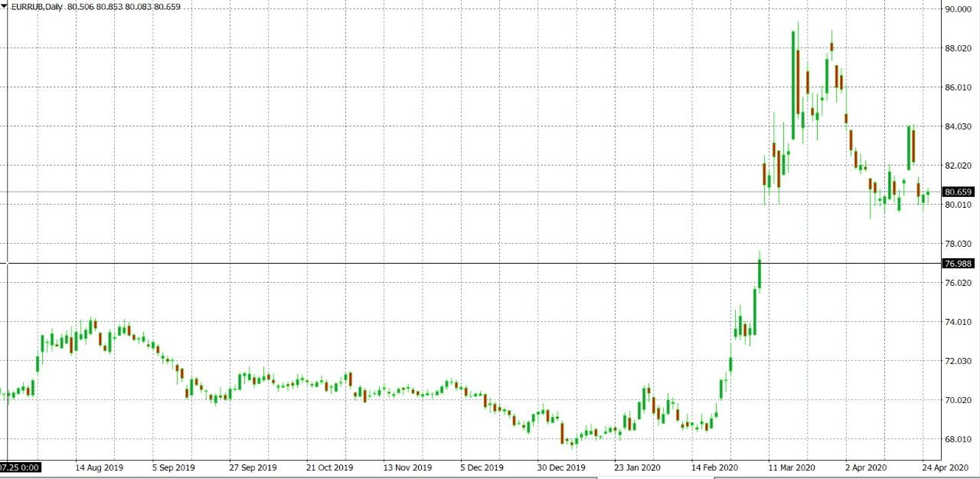Click the 68.010 price scale label
980x479 pixels.
pos(959,439)
